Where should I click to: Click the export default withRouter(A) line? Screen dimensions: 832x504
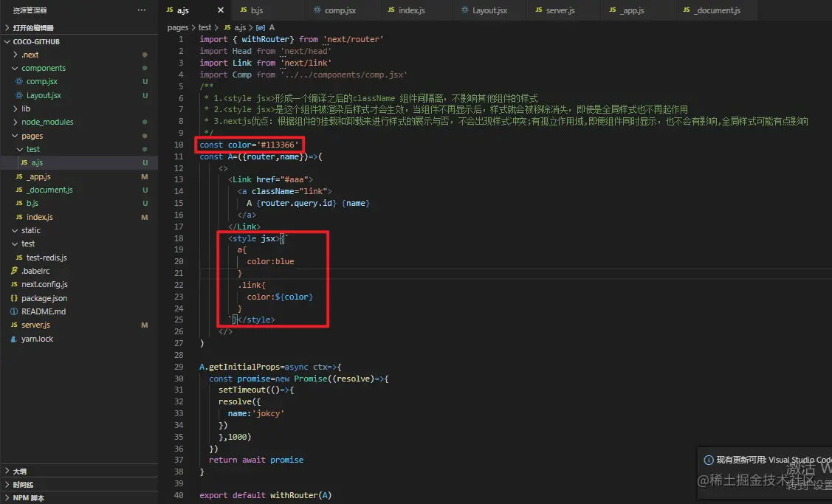coord(265,495)
